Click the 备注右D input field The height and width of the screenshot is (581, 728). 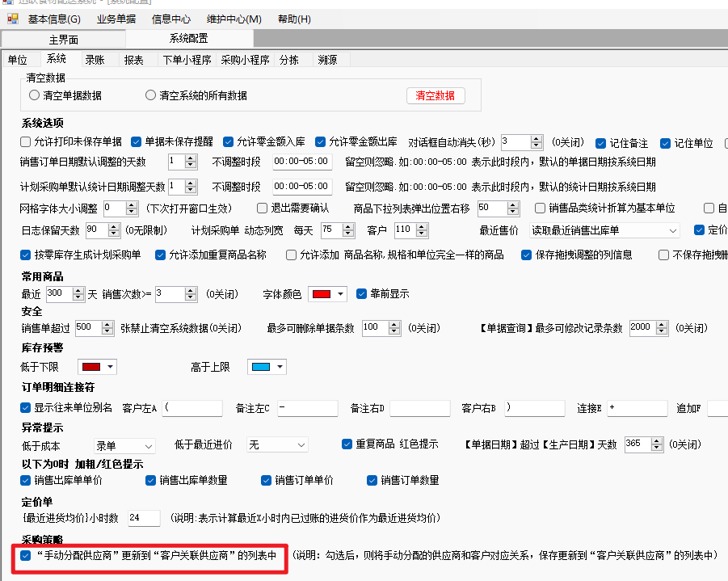point(420,408)
